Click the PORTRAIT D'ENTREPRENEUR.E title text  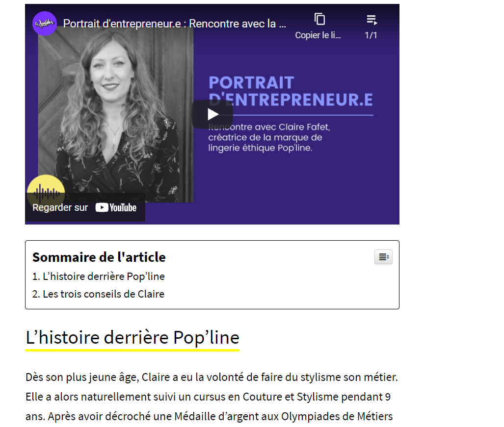click(x=291, y=91)
